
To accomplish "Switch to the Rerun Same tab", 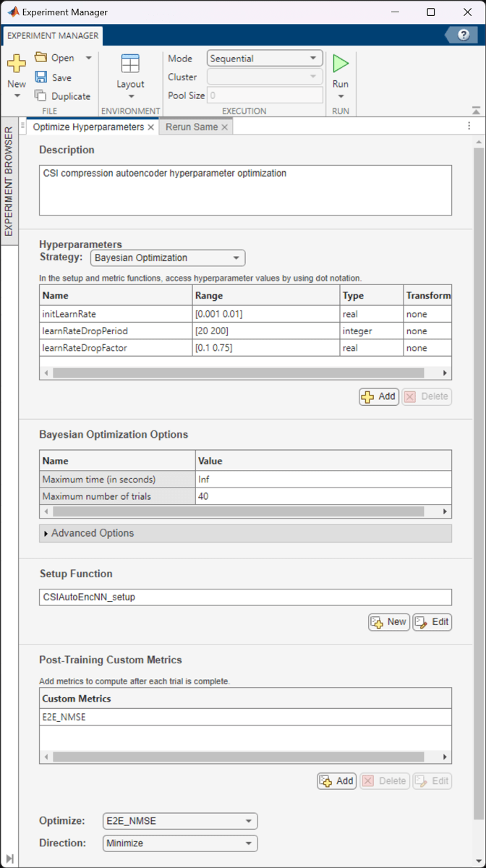I will [x=191, y=127].
